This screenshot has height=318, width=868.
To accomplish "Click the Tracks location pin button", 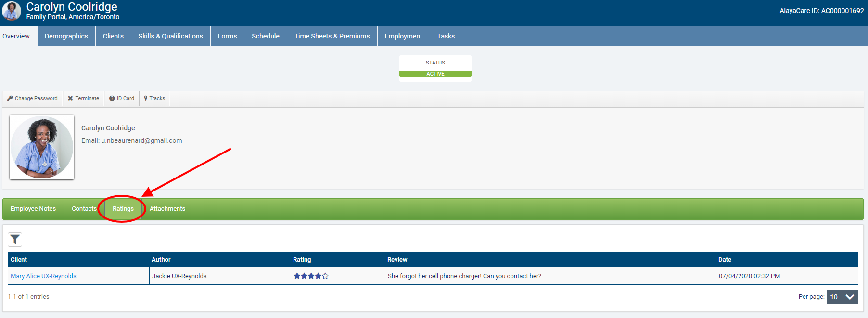I will tap(154, 98).
